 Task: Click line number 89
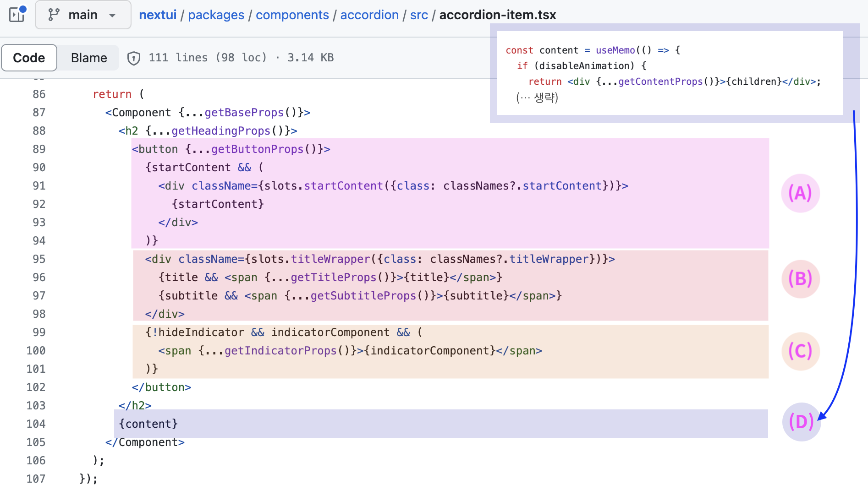(x=39, y=149)
